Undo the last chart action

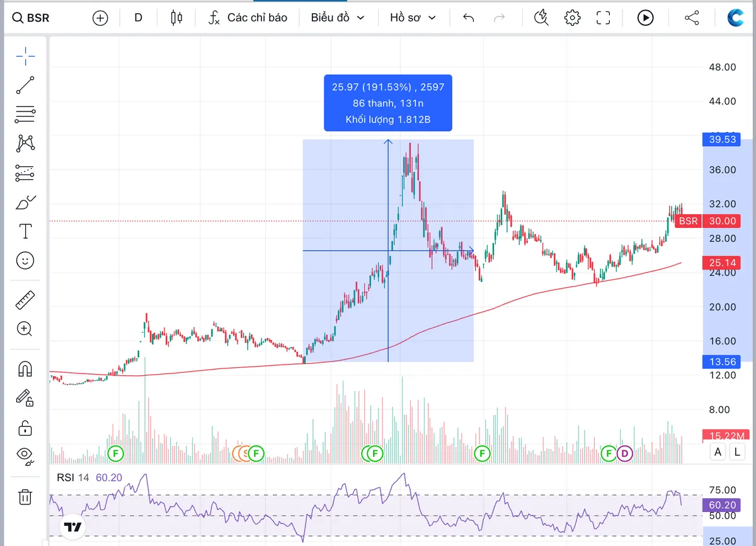[x=468, y=18]
